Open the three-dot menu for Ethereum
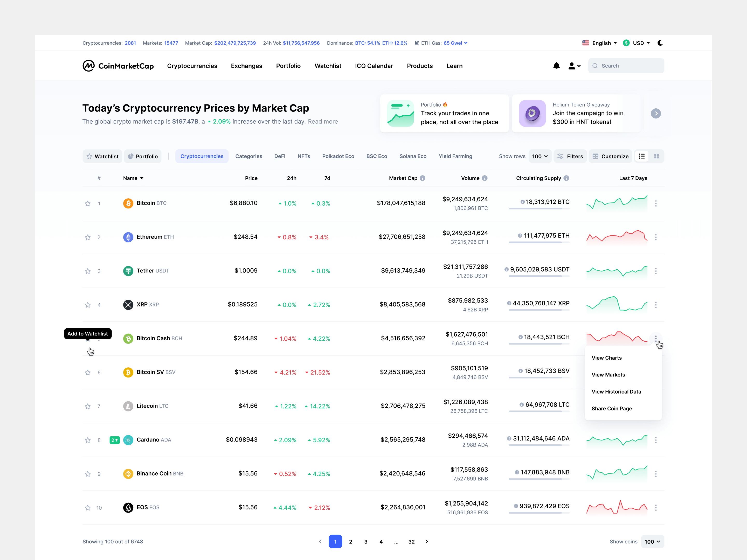Screen dimensions: 747x560 coord(656,237)
